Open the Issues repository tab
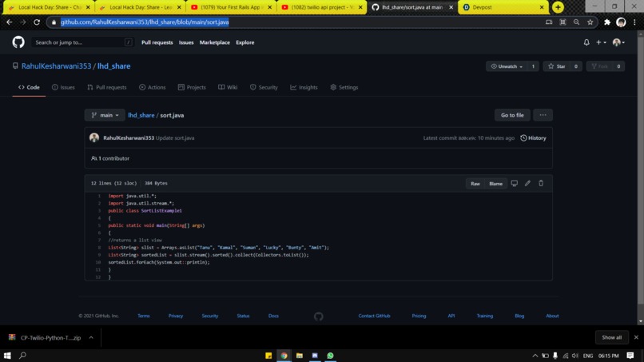 (63, 87)
